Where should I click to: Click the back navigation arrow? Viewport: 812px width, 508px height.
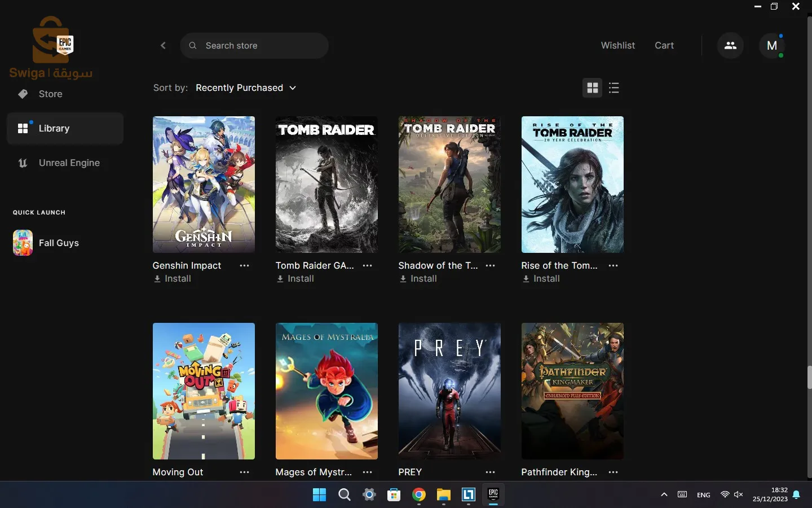[x=163, y=46]
